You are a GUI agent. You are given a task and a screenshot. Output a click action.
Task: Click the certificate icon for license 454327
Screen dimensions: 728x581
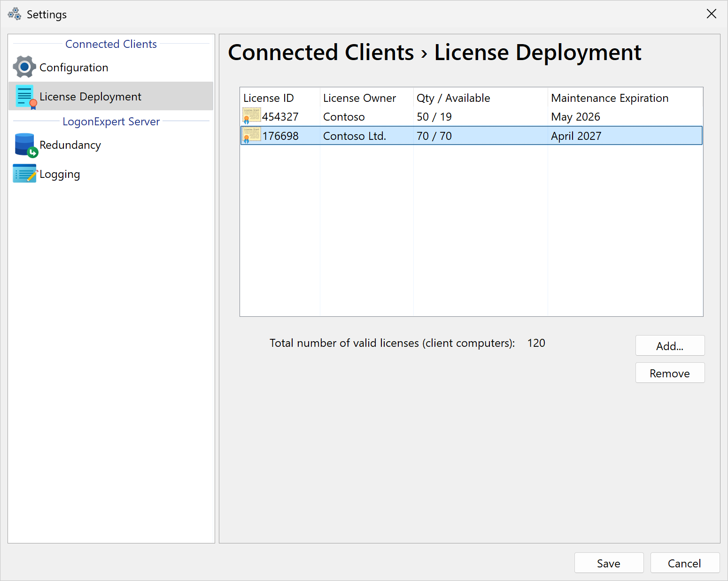(x=251, y=116)
